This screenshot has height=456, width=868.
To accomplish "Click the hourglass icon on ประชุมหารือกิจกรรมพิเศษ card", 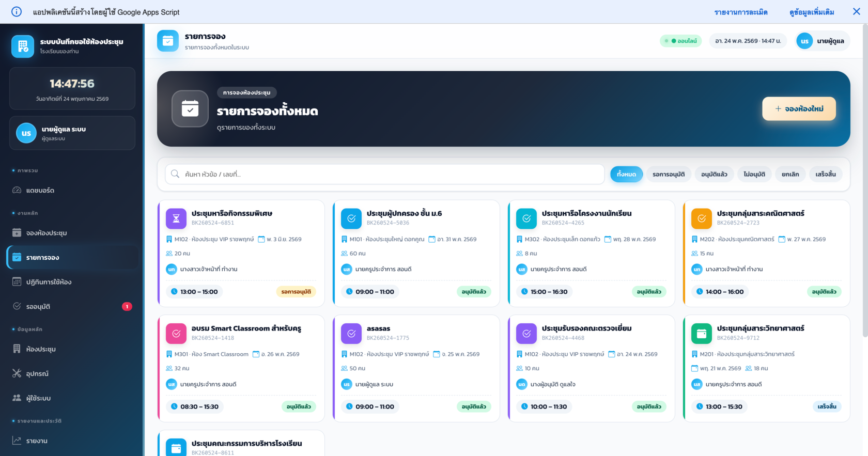I will (176, 218).
